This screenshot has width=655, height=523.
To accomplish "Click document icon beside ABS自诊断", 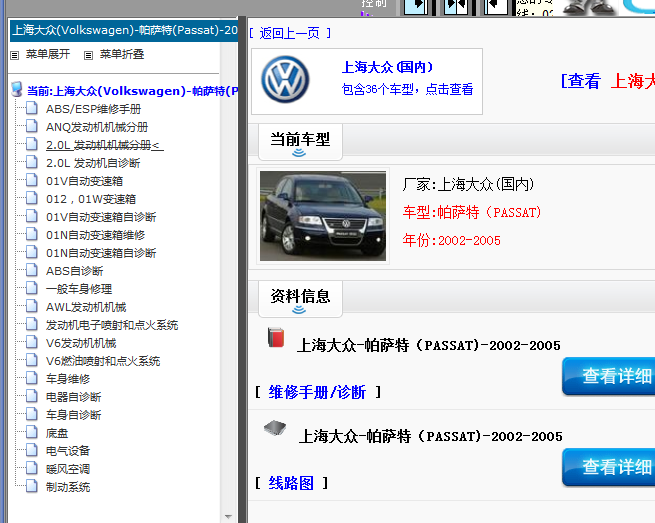I will (x=32, y=270).
